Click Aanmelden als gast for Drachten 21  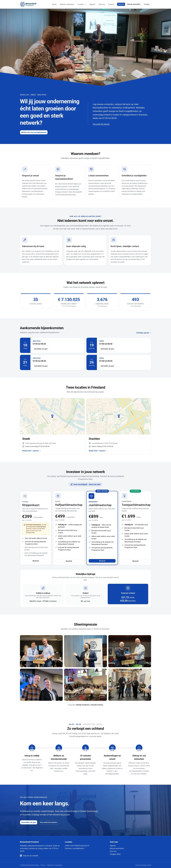tap(41, 366)
